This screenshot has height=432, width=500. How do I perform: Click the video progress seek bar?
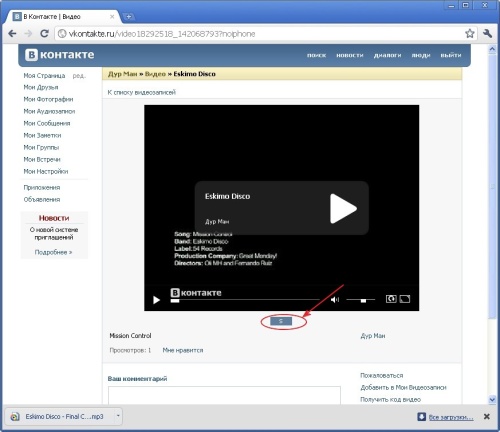(245, 300)
